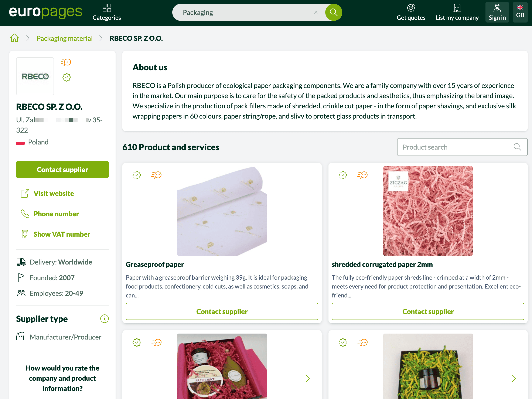Click Supplier type info icon
The image size is (532, 399).
point(104,319)
